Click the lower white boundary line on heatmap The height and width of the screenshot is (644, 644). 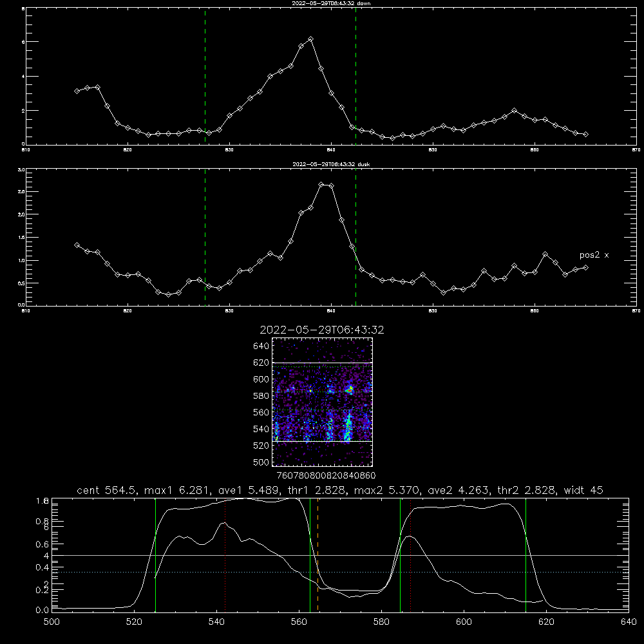323,441
